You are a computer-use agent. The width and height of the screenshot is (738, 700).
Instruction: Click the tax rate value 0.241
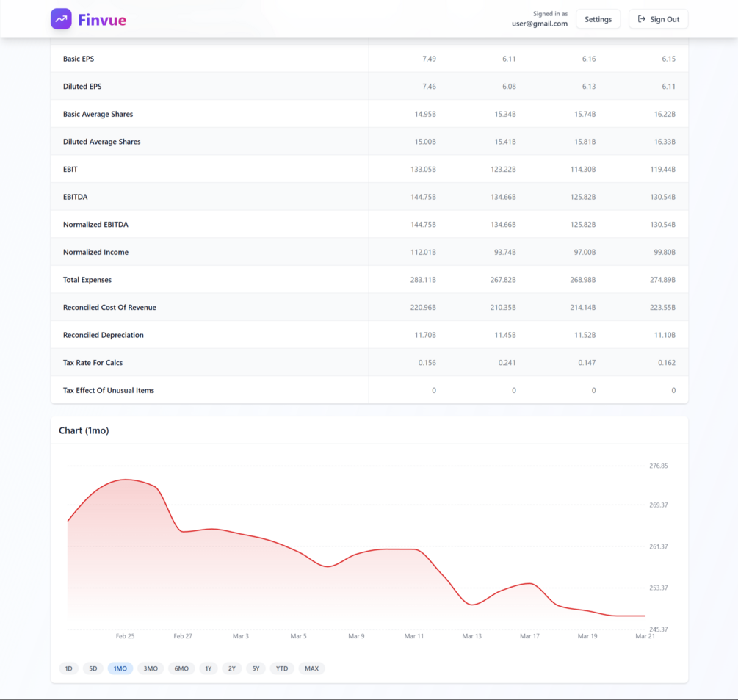(x=507, y=362)
